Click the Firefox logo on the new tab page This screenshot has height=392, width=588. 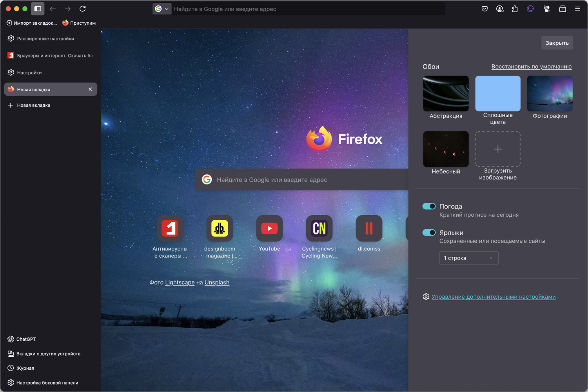click(x=344, y=139)
